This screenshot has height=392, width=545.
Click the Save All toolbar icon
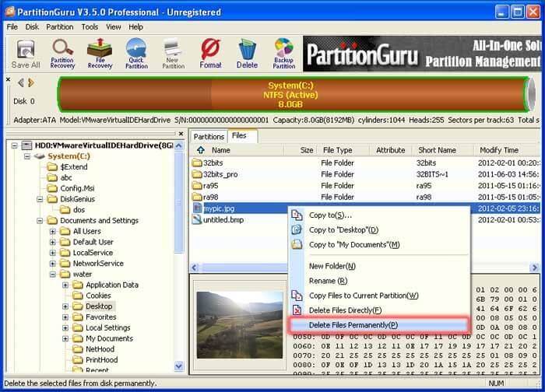pyautogui.click(x=26, y=54)
